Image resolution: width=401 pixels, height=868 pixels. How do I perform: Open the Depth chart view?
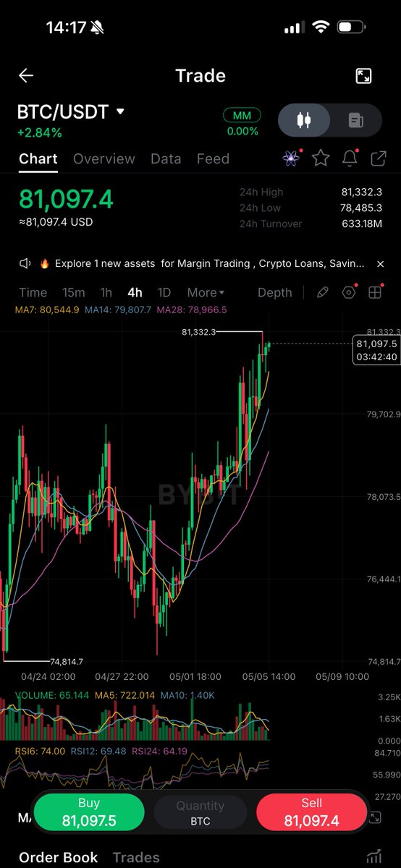point(275,292)
